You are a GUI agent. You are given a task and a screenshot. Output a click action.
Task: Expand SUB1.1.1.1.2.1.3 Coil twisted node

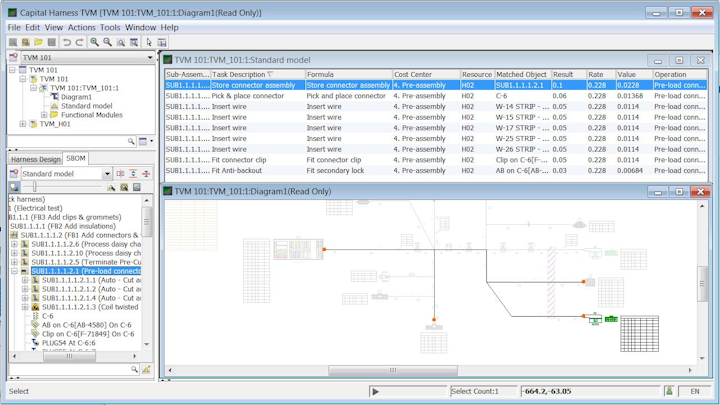click(x=25, y=307)
